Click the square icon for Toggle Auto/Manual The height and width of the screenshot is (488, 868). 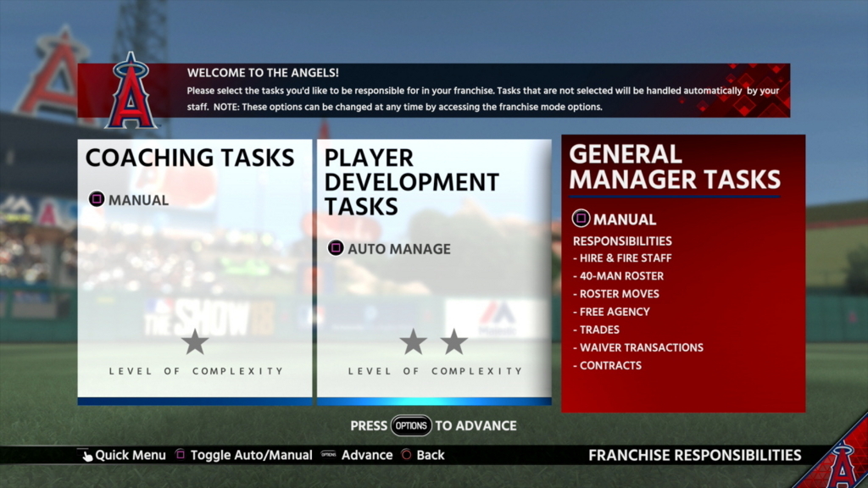(x=180, y=454)
